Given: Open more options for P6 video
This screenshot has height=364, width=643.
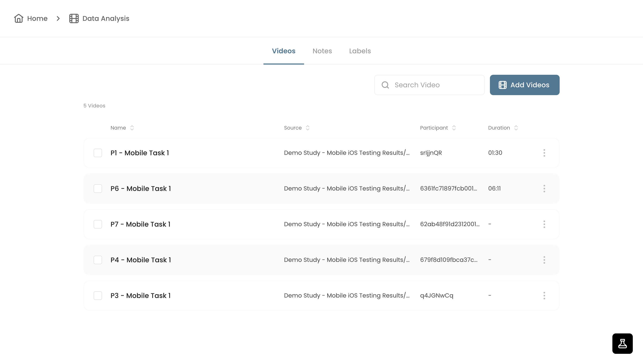Looking at the screenshot, I should [544, 189].
